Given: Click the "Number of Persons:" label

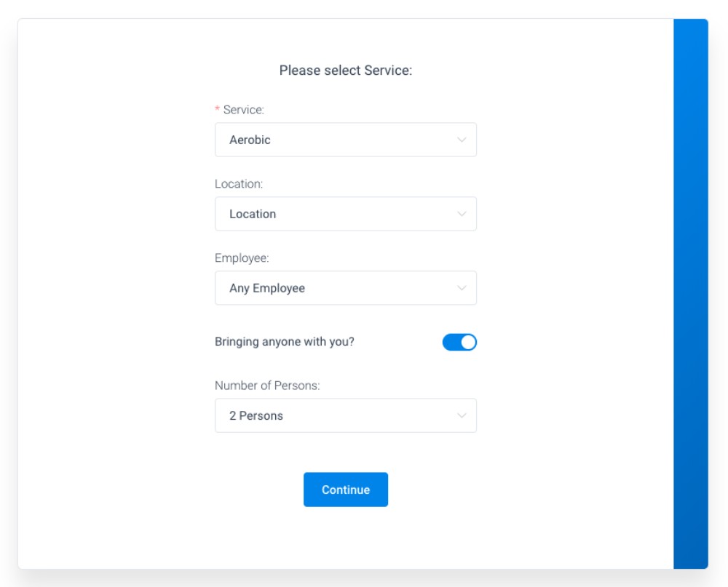Looking at the screenshot, I should tap(267, 386).
